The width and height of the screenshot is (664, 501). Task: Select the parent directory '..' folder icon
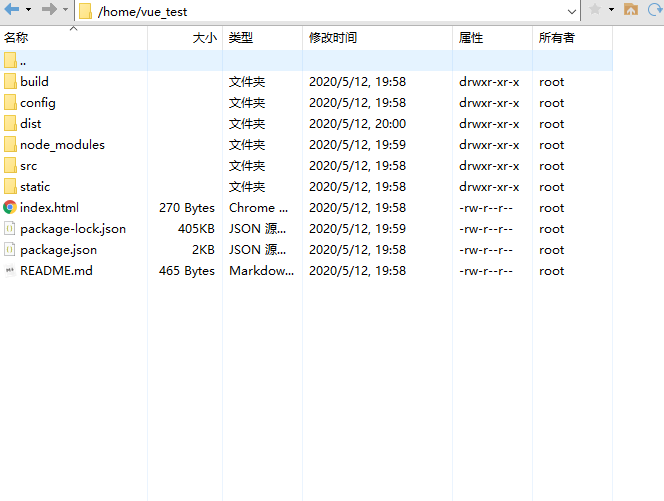[10, 60]
